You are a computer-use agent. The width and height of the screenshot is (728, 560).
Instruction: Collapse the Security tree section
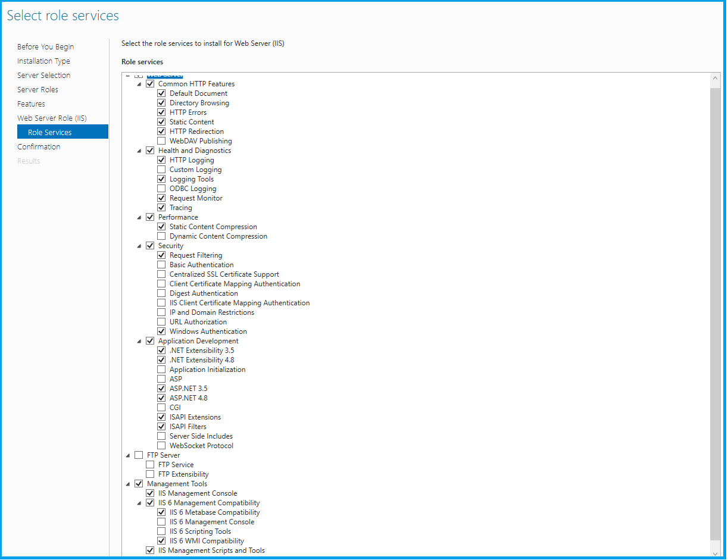pyautogui.click(x=139, y=246)
